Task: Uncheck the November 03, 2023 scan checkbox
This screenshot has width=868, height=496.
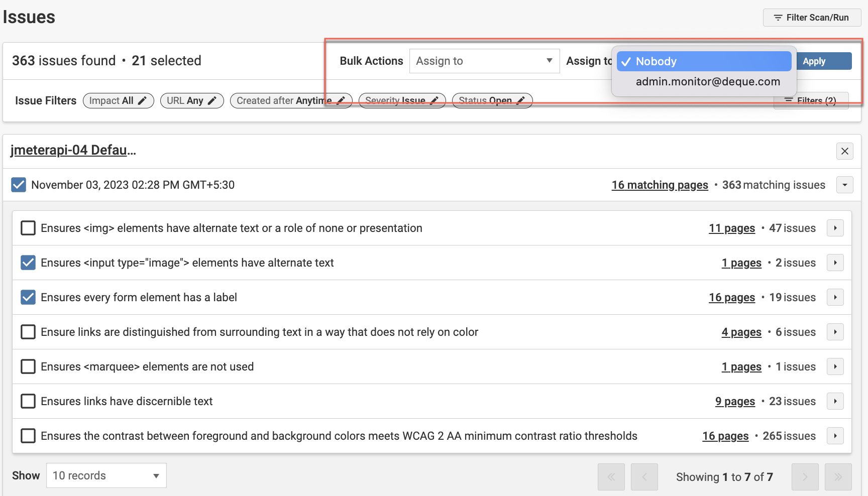Action: [x=19, y=185]
